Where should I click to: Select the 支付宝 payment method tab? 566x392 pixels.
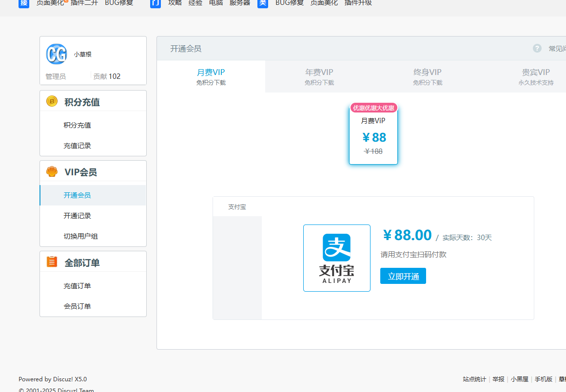pyautogui.click(x=237, y=207)
